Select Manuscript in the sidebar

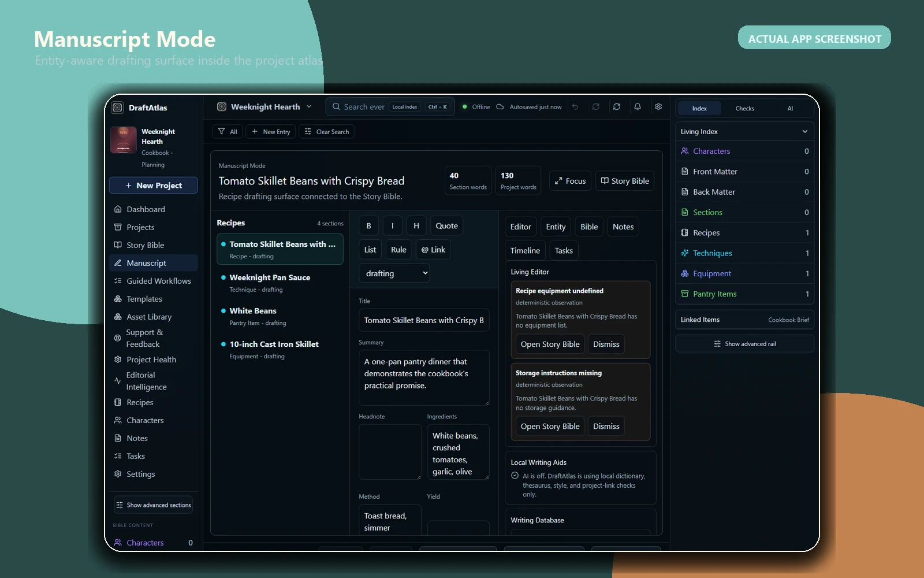(154, 263)
